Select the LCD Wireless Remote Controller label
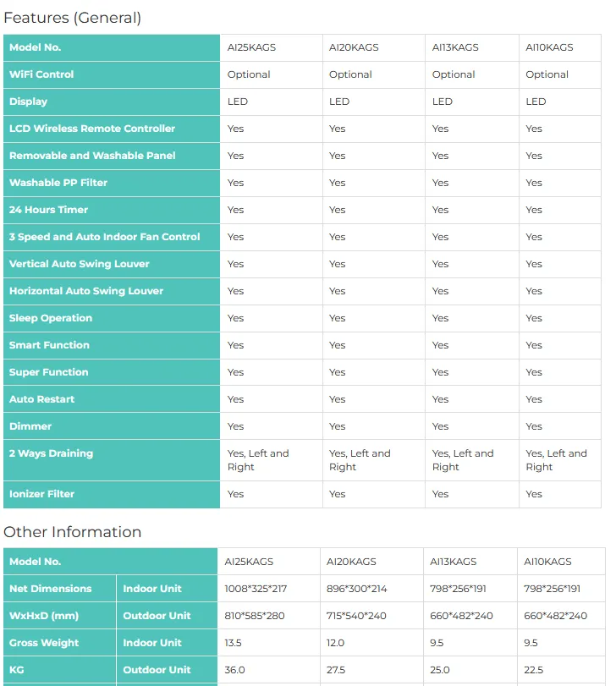 [92, 129]
